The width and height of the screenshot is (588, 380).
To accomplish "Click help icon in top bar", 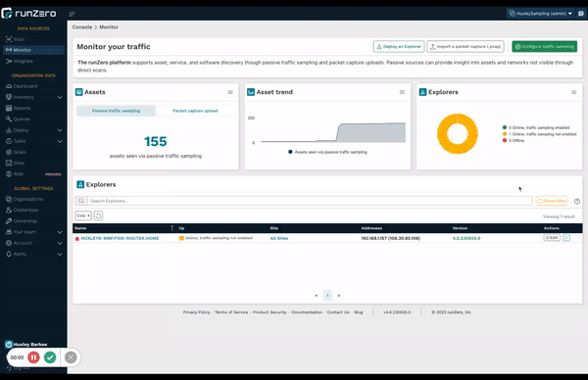I will point(581,14).
